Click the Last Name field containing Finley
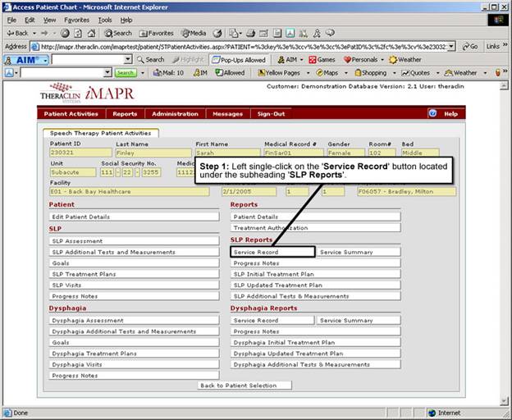Viewport: 512px width, 420px height. coord(153,153)
